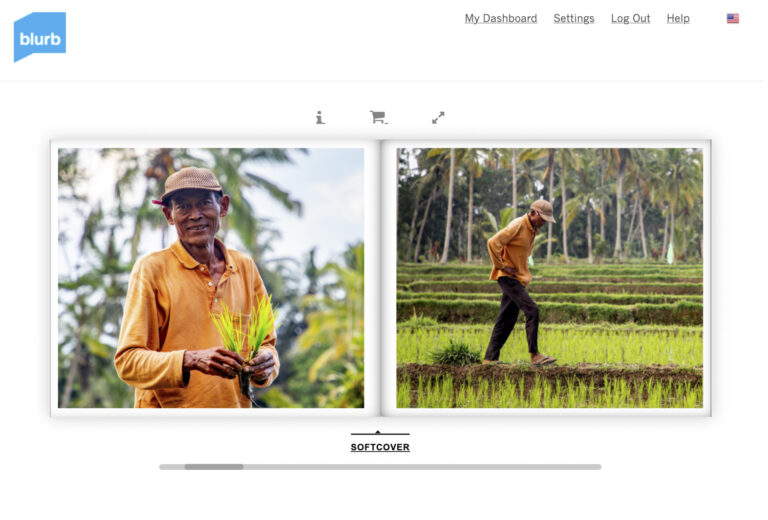Click the arrow above SOFTCOVER
The height and width of the screenshot is (520, 768).
(x=378, y=432)
